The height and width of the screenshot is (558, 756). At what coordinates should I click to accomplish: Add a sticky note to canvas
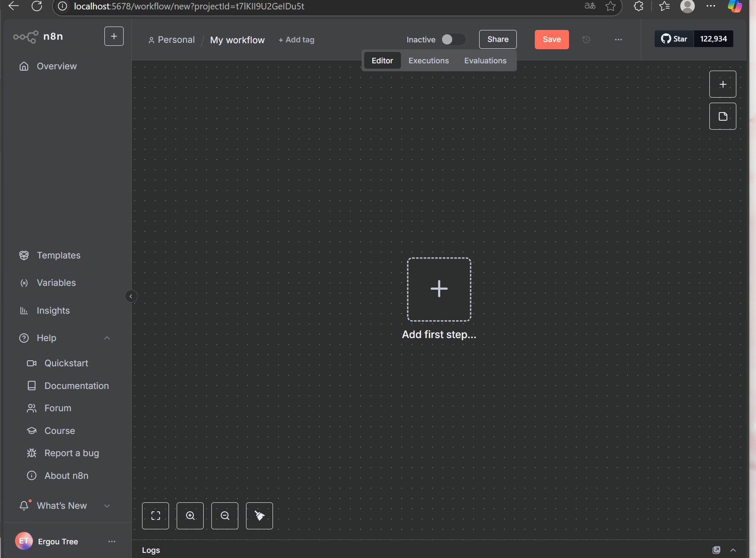tap(723, 116)
